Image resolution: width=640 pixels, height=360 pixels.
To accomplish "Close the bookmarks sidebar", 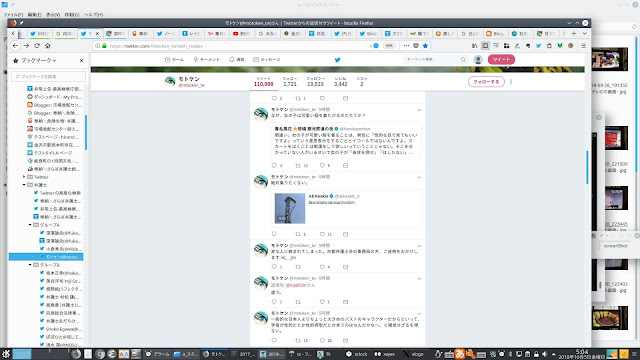I will (82, 60).
